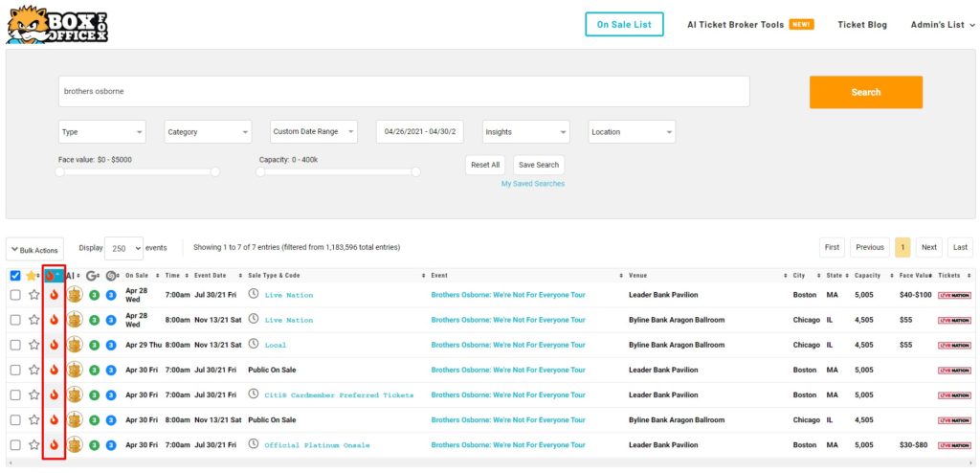Viewport: 980px width, 473px height.
Task: Click flame icon in Official Platinum Onsale row
Action: pyautogui.click(x=54, y=444)
